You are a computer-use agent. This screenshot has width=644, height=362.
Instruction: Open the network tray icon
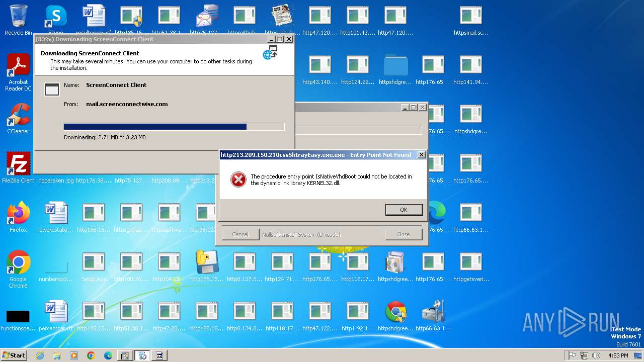pyautogui.click(x=584, y=355)
